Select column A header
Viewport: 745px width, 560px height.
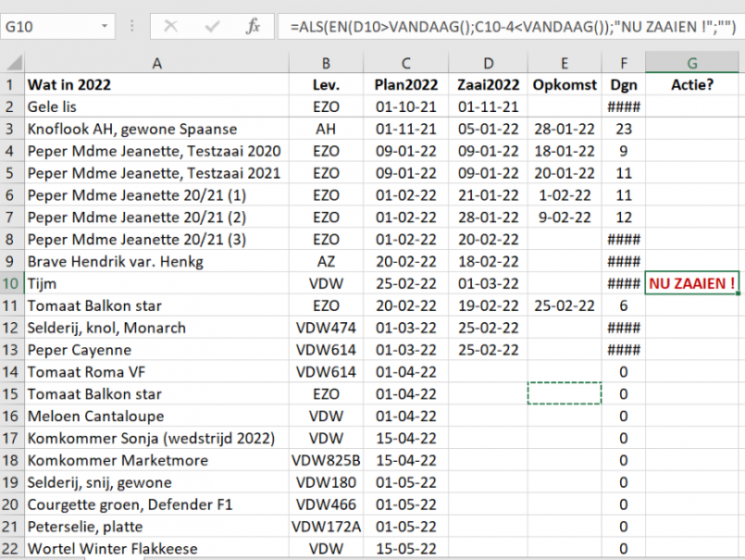pyautogui.click(x=156, y=63)
